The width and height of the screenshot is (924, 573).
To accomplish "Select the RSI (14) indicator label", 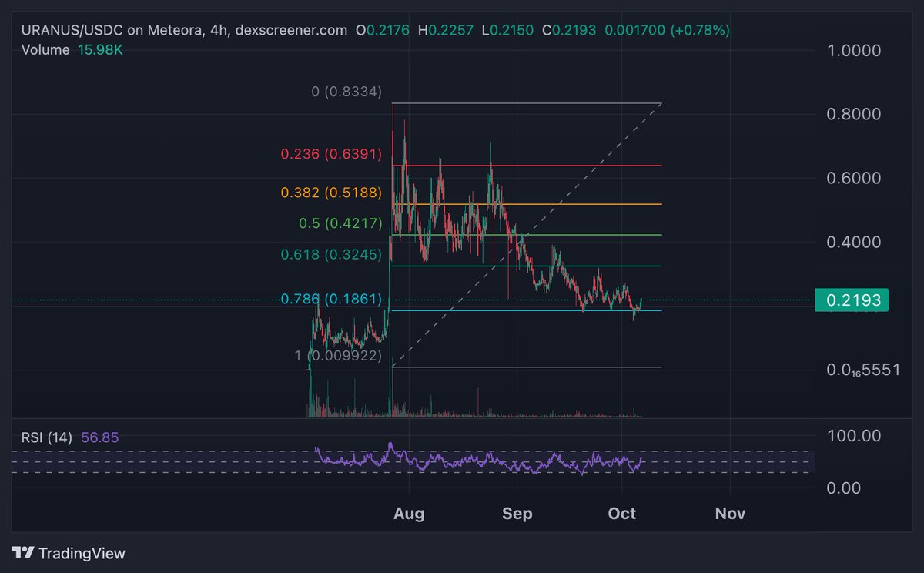I will (46, 436).
